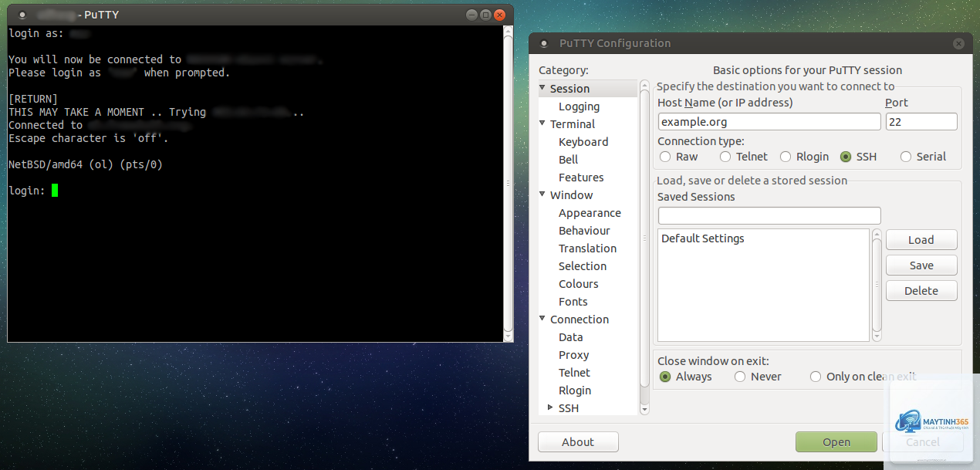Click the MAYTINH365 watermark logo
980x470 pixels.
[932, 421]
